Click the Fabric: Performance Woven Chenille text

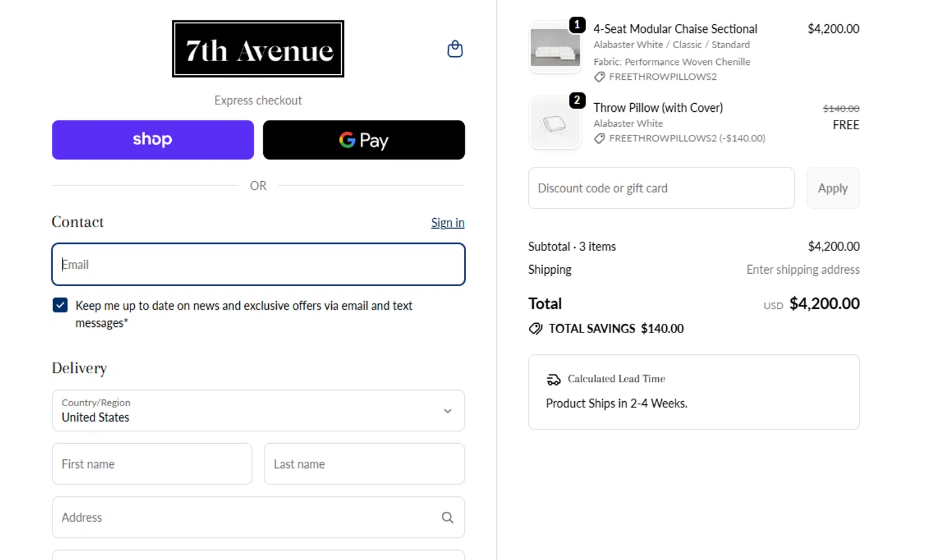tap(672, 62)
